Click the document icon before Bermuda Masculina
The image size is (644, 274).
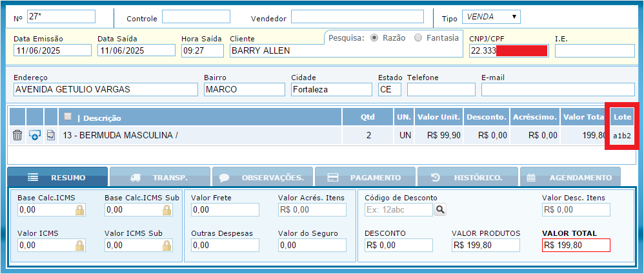click(x=51, y=135)
